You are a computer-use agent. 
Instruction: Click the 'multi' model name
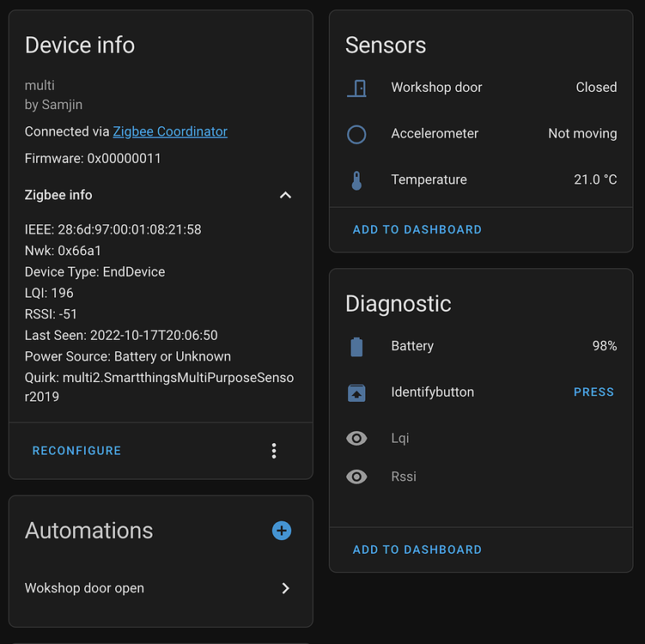click(40, 86)
